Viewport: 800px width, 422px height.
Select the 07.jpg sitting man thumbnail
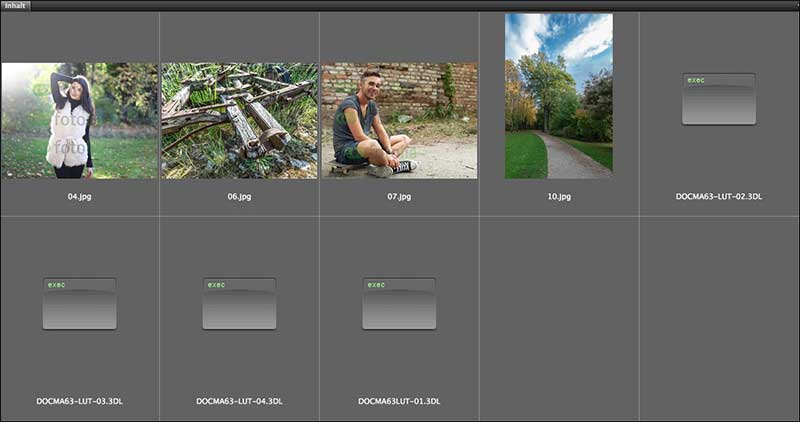point(399,120)
